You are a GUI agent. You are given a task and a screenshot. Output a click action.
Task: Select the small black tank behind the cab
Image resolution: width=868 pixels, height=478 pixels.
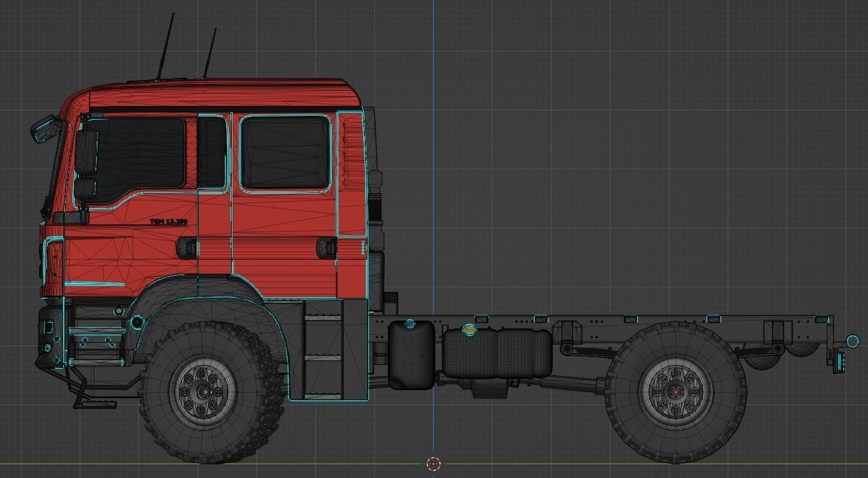(411, 356)
